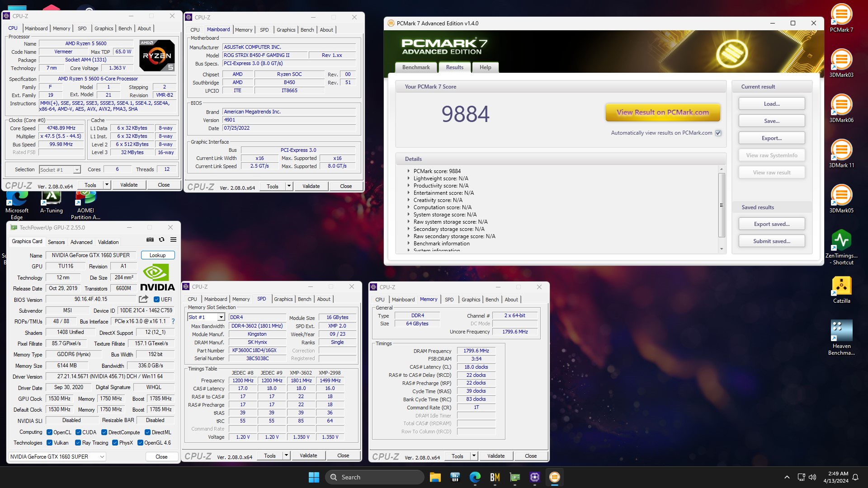The height and width of the screenshot is (488, 868).
Task: Toggle automatically view results on PCMark.com
Action: pyautogui.click(x=718, y=133)
